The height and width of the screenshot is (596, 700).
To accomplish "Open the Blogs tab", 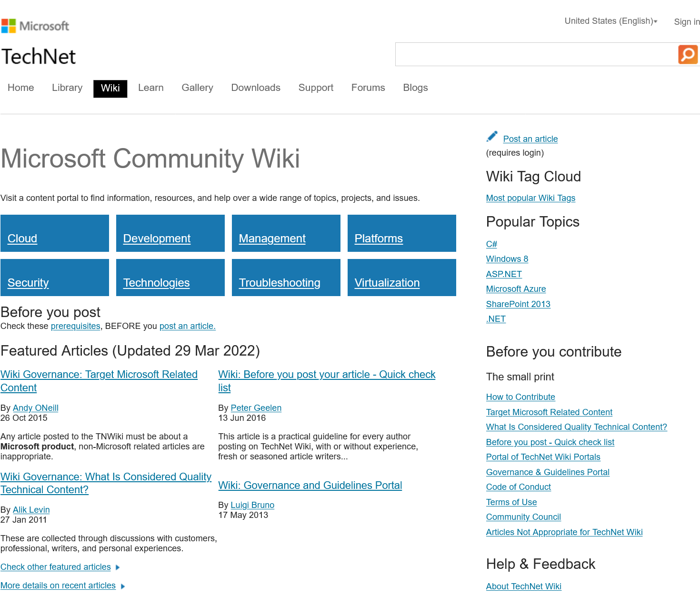I will 415,88.
